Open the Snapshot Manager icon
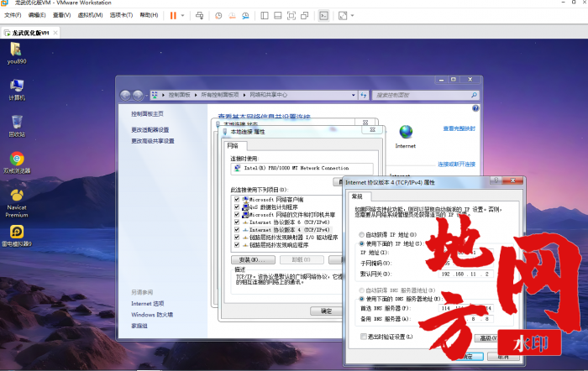This screenshot has height=371, width=588. pos(245,16)
